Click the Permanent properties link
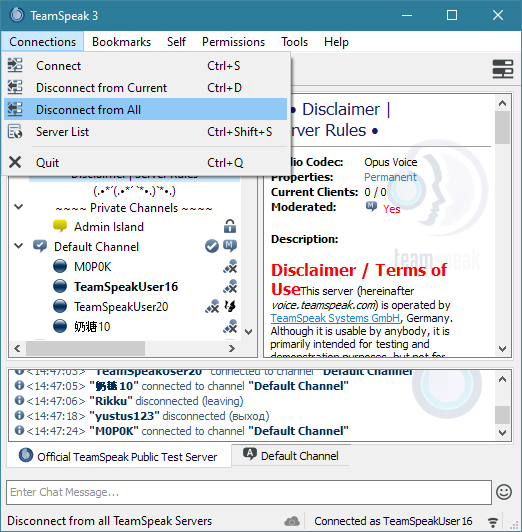522x532 pixels. click(390, 177)
